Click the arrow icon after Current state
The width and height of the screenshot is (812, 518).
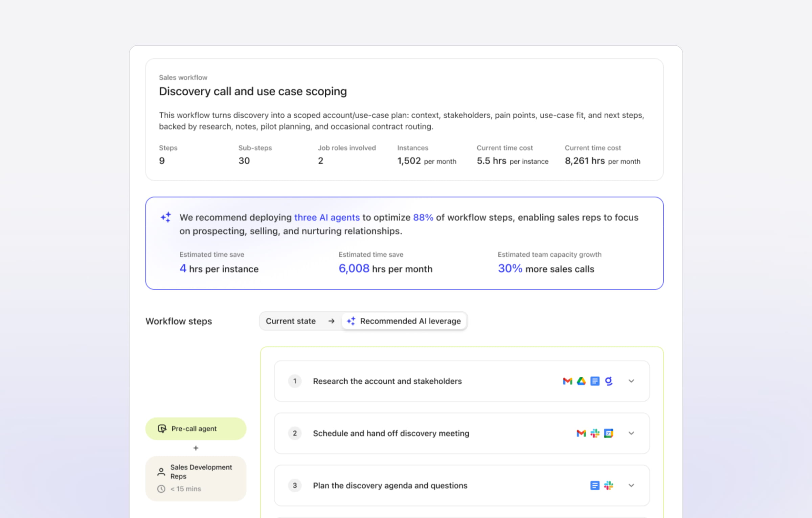point(332,321)
